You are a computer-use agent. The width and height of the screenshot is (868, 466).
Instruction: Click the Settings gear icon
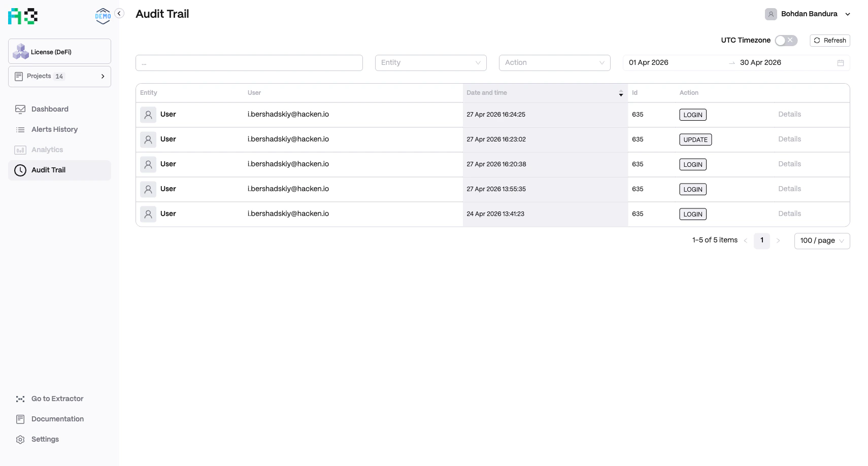click(x=20, y=440)
